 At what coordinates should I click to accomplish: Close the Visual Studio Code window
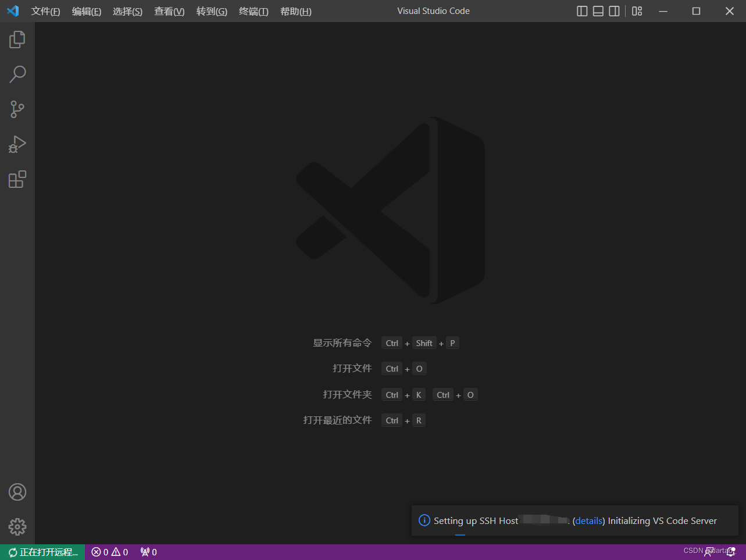[x=730, y=11]
